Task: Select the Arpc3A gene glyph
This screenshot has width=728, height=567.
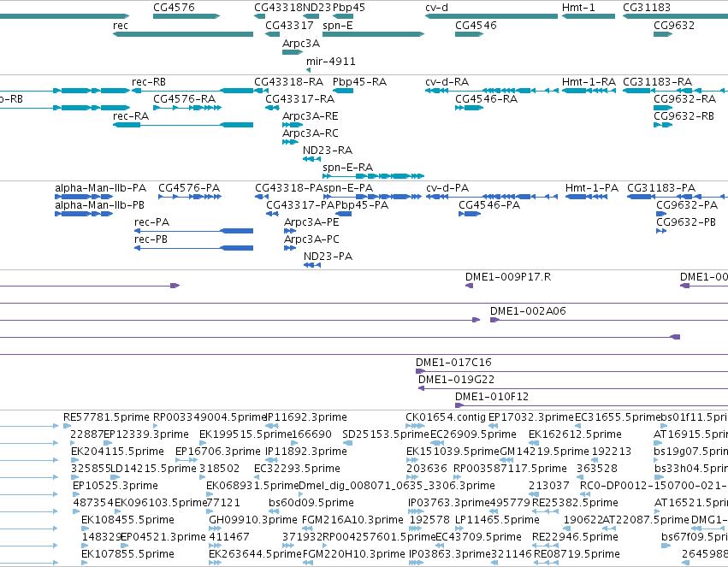Action: 293,52
